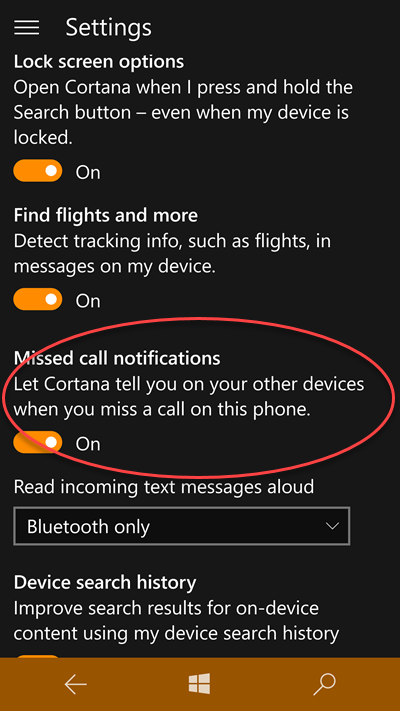
Task: Open the Bluetooth only dropdown
Action: tap(182, 526)
